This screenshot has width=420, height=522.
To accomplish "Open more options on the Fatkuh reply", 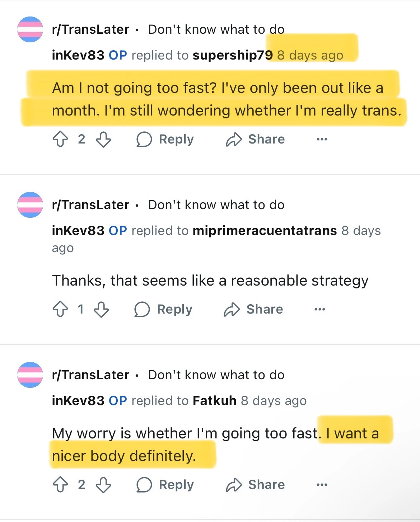I will 322,485.
